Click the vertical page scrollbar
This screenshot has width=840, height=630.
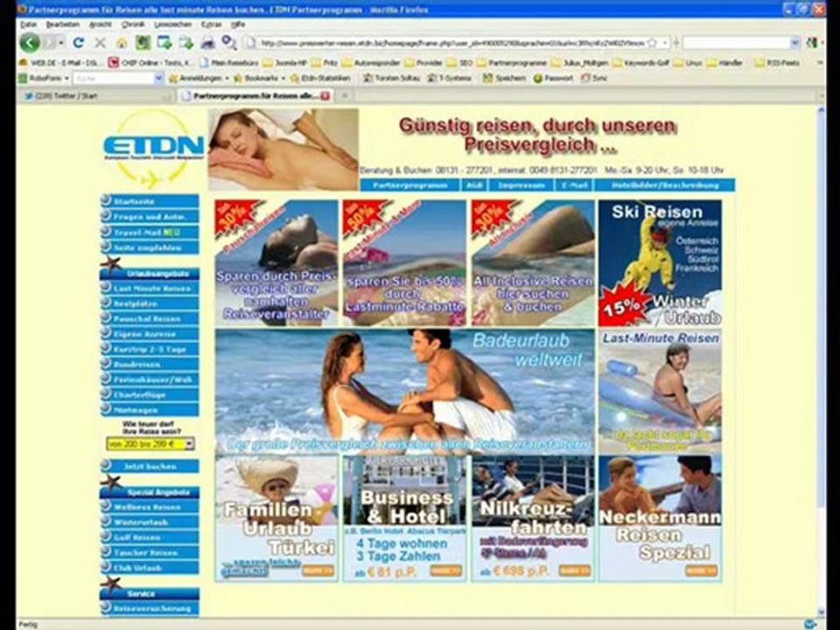click(x=821, y=359)
